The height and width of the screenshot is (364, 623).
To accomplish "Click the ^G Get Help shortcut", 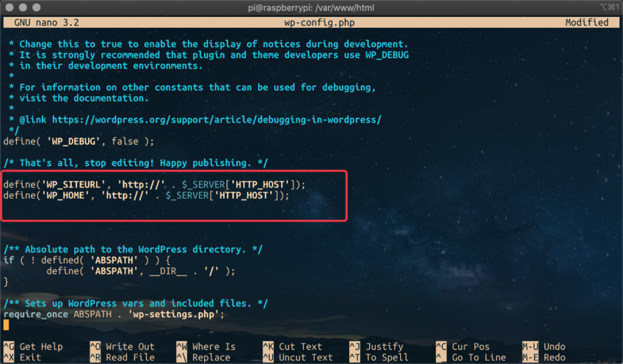I will [33, 346].
